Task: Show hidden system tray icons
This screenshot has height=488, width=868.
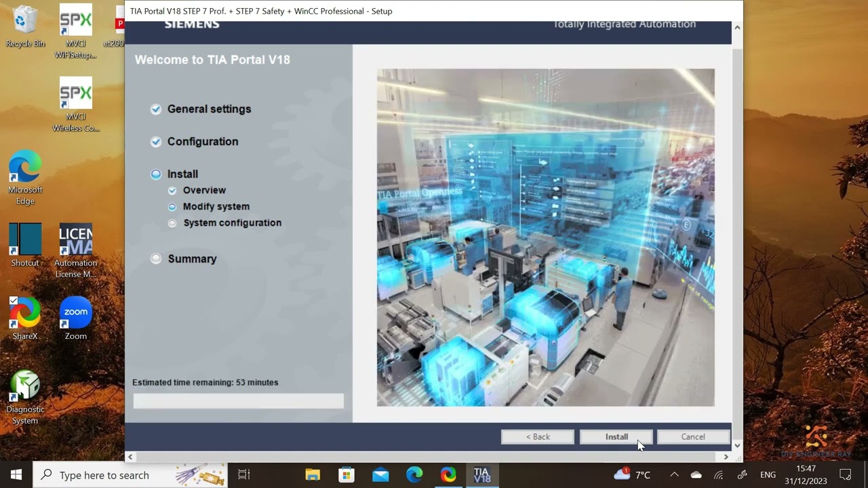Action: pos(674,475)
